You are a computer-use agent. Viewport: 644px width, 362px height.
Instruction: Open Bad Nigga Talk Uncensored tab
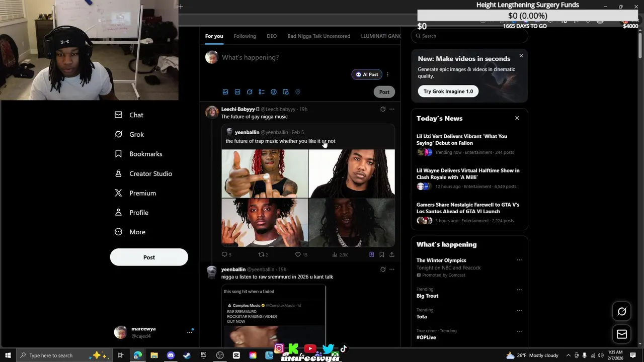(319, 36)
